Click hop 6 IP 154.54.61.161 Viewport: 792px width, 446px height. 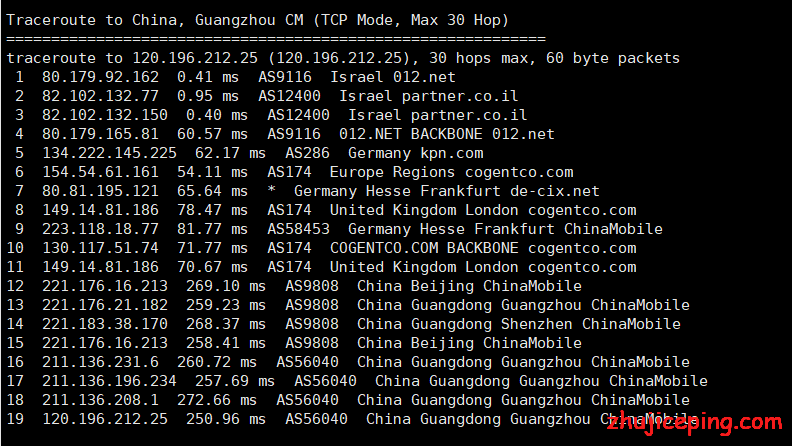coord(100,172)
